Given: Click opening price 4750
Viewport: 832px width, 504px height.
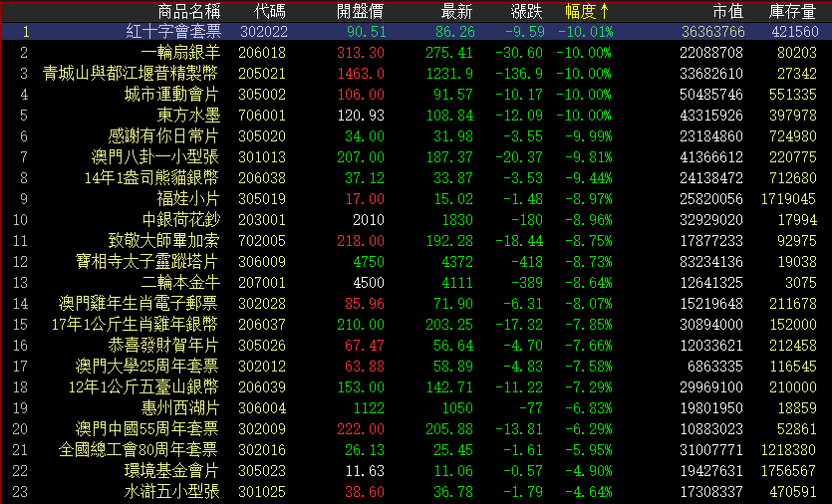Looking at the screenshot, I should pos(369,262).
